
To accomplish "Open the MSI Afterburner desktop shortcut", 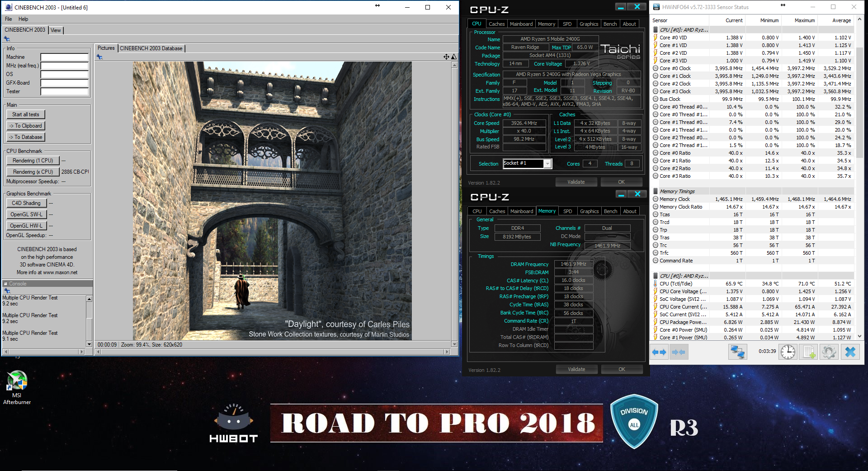I will tap(17, 388).
